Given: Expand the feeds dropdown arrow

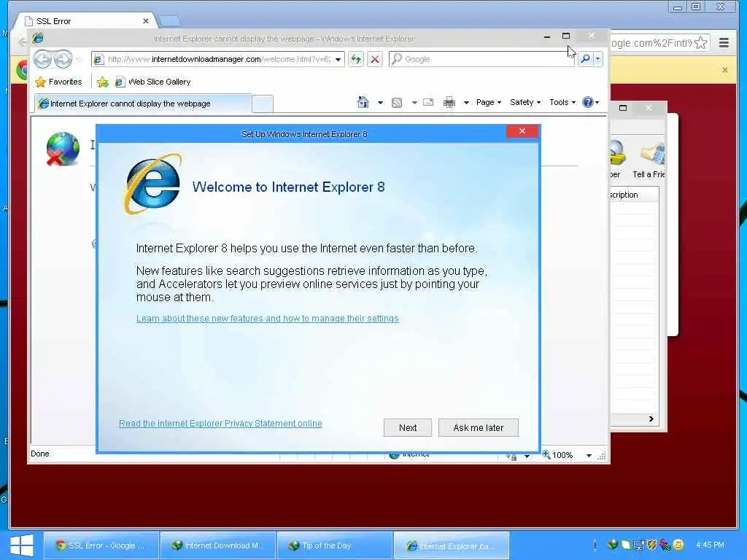Looking at the screenshot, I should coord(414,102).
